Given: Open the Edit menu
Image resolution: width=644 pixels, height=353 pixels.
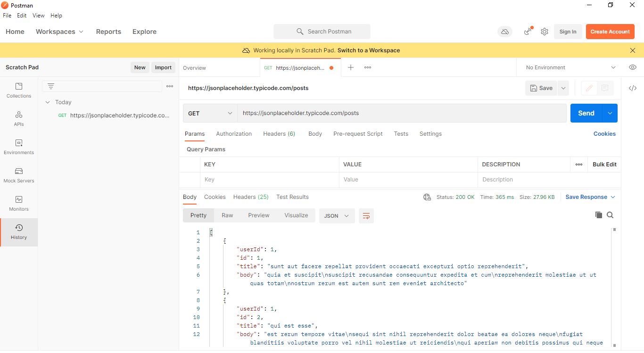Looking at the screenshot, I should pyautogui.click(x=22, y=16).
